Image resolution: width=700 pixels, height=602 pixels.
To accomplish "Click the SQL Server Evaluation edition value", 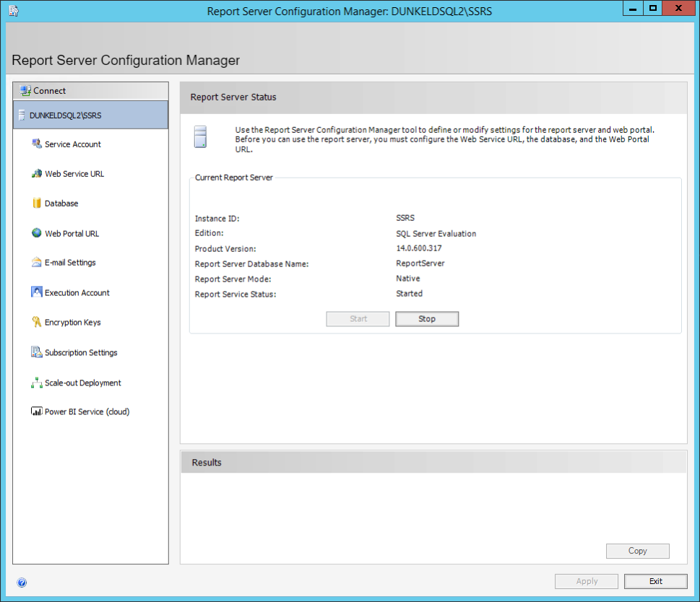I will coord(436,234).
